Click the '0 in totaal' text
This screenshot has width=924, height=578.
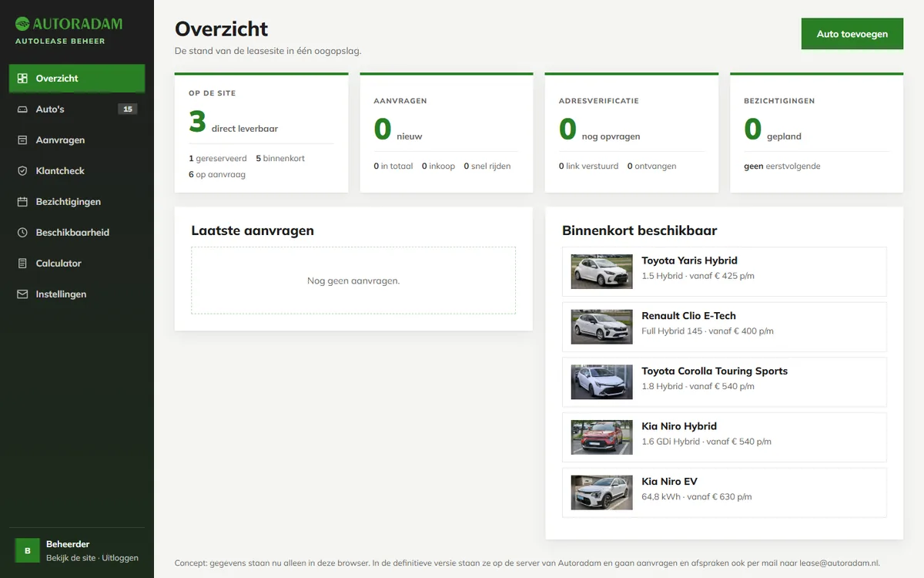pos(393,166)
